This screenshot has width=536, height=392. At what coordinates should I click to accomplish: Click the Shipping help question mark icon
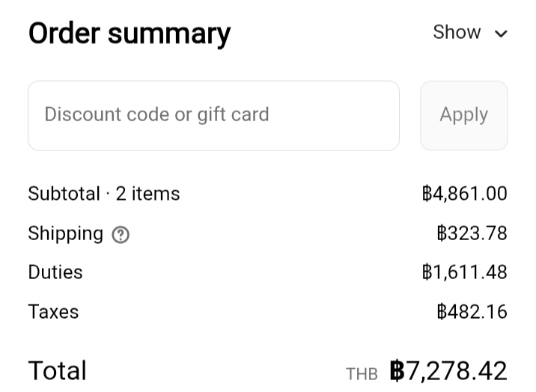click(x=121, y=235)
